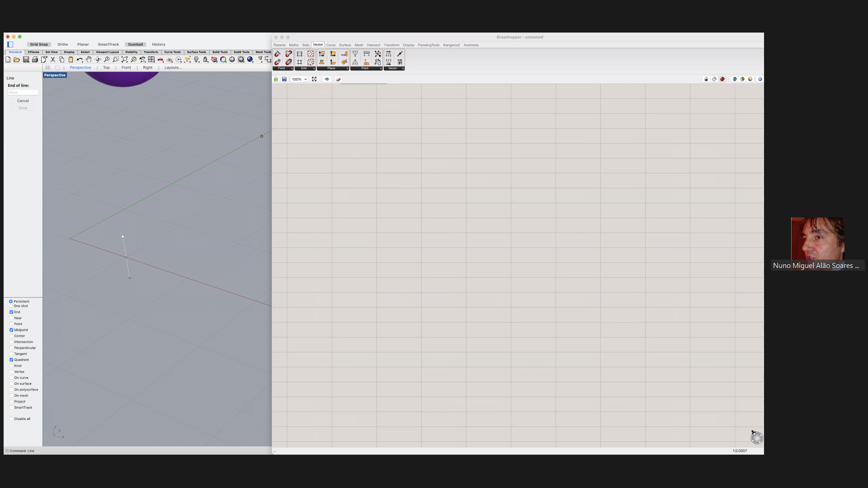The image size is (868, 488).
Task: Click the sketch brush icon in Grasshopper
Action: click(339, 79)
